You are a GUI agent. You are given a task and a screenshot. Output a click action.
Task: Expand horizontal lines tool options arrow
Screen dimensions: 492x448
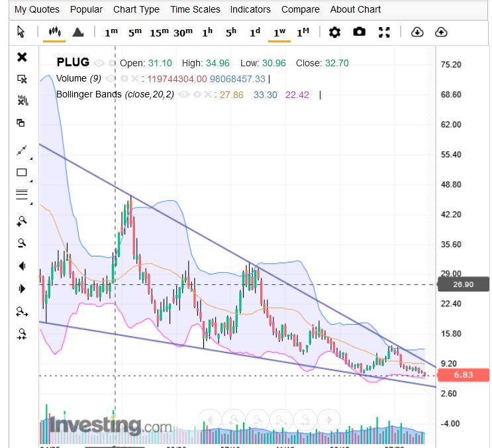[x=31, y=203]
